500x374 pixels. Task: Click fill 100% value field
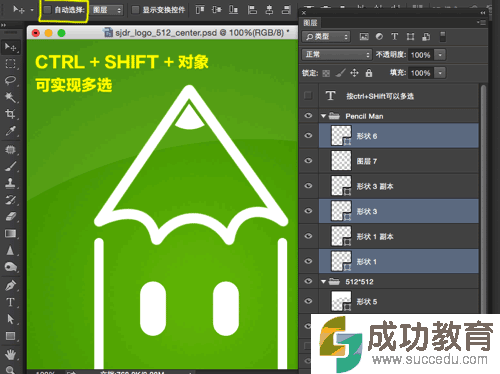[x=421, y=73]
